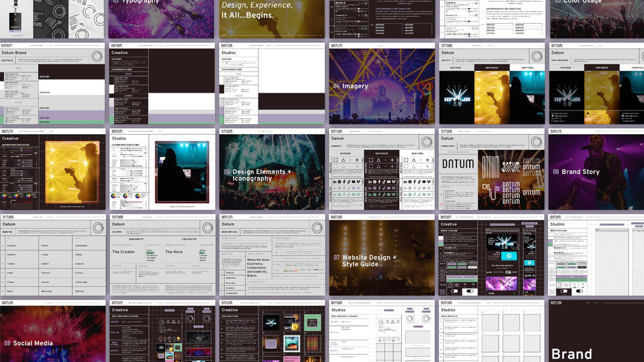The width and height of the screenshot is (644, 362).
Task: Click the large 'Brand' text on dark page
Action: 571,354
